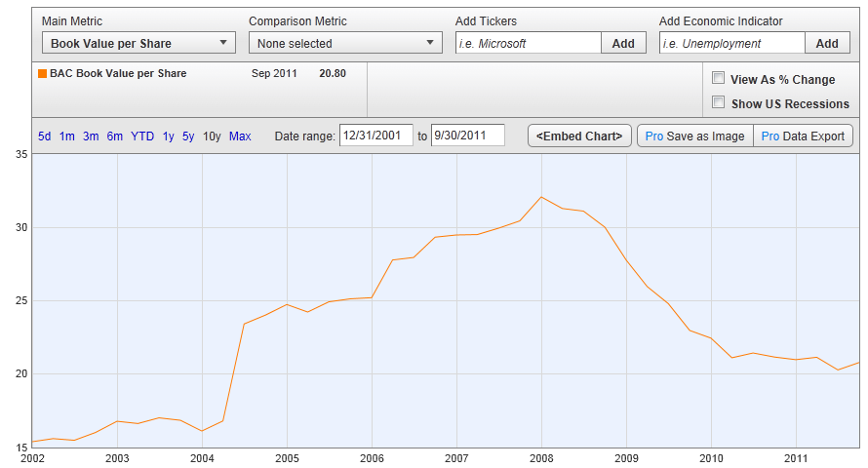Screen dimensions: 868x468
Task: Click the Add Tickers input field
Action: coord(529,43)
